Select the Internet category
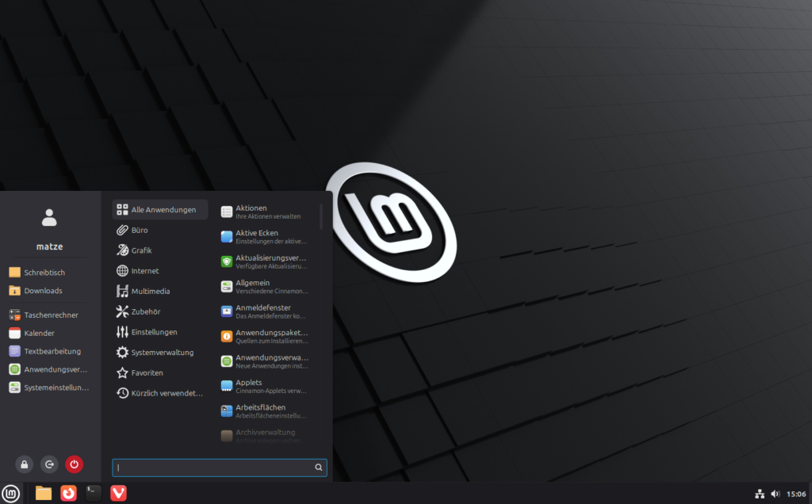This screenshot has width=812, height=504. (144, 271)
